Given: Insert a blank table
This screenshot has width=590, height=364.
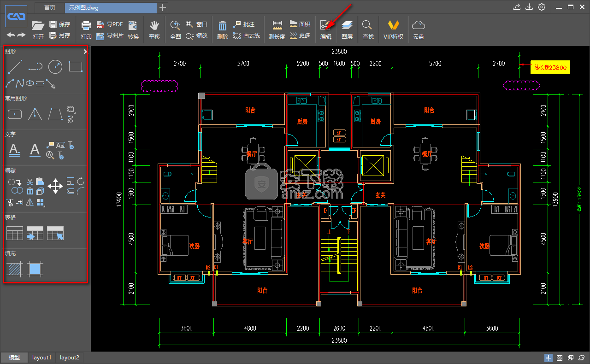Looking at the screenshot, I should click(15, 233).
